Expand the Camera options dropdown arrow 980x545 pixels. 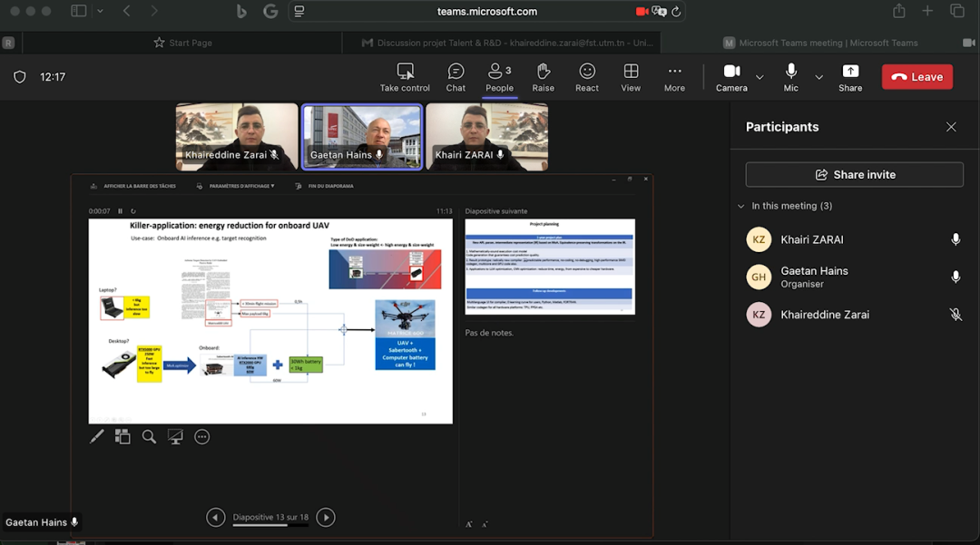tap(760, 77)
